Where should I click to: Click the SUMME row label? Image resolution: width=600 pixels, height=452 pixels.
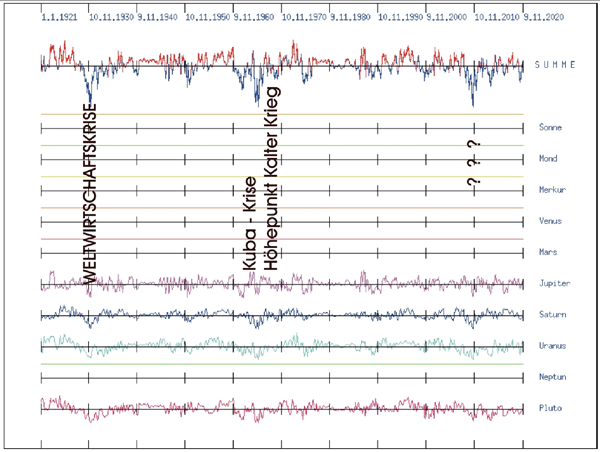click(x=556, y=65)
